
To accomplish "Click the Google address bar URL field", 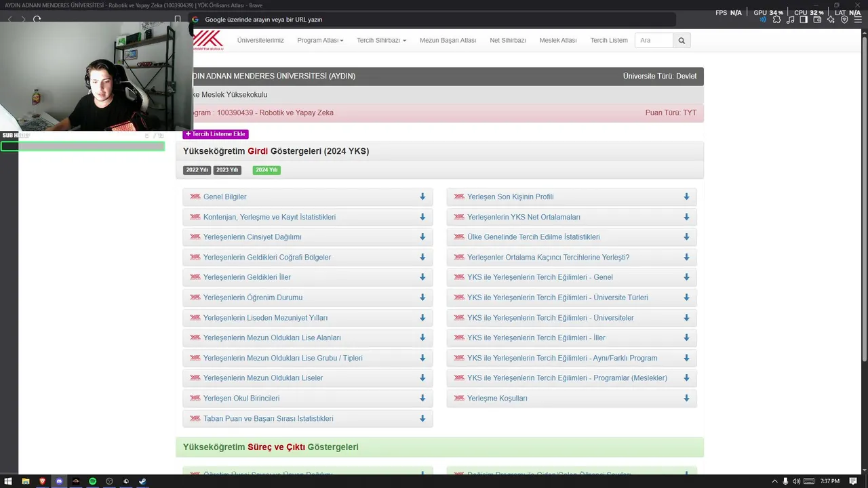I will coord(434,20).
